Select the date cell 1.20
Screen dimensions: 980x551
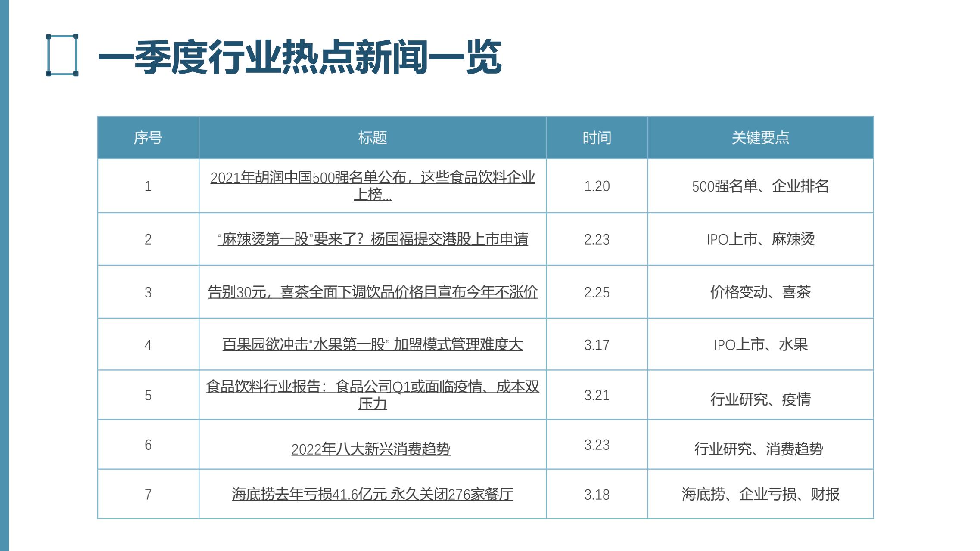[x=597, y=186]
